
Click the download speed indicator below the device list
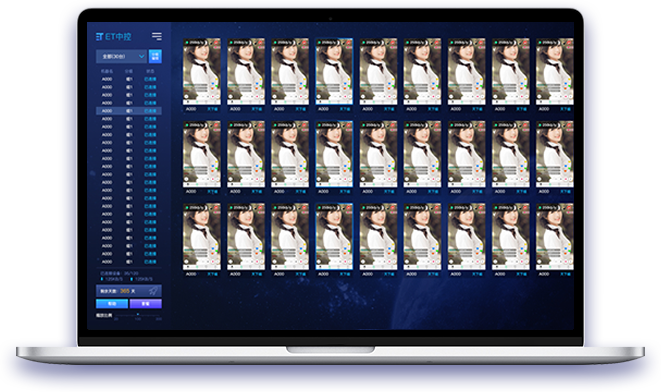[142, 279]
